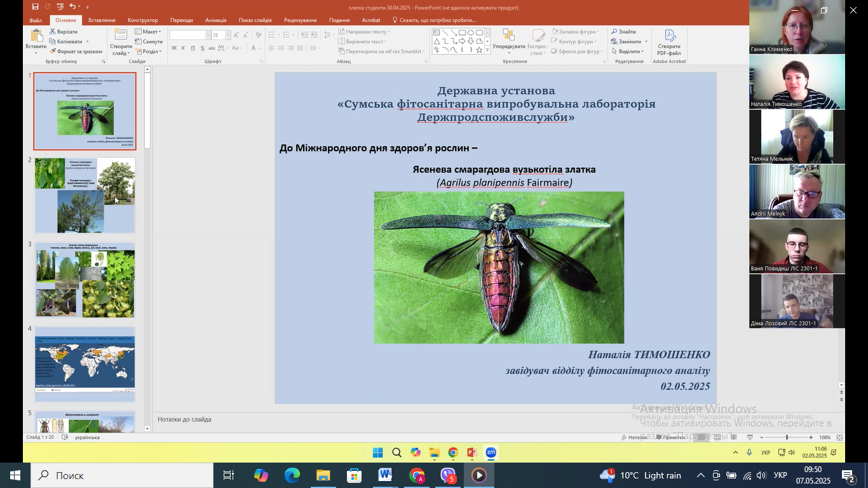The width and height of the screenshot is (868, 488).
Task: Open Section (Розділ) dropdown
Action: [x=149, y=51]
